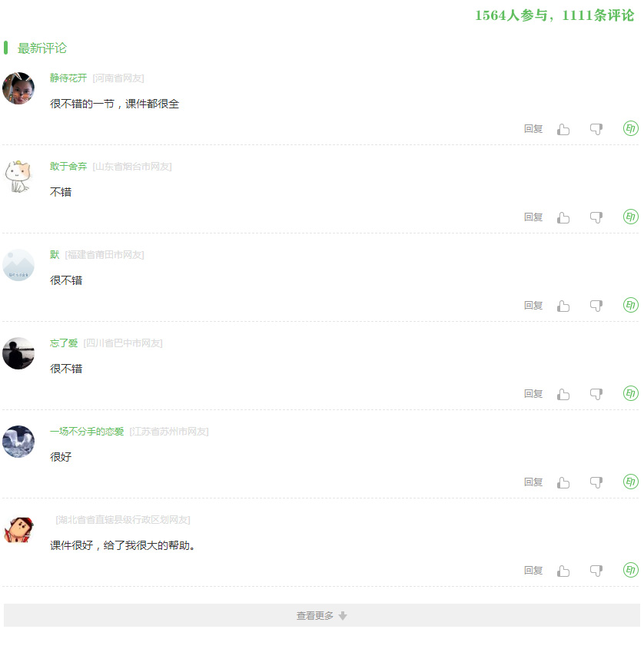Image resolution: width=644 pixels, height=649 pixels.
Task: Click the cat avatar of 敢于舍弃
Action: (18, 177)
